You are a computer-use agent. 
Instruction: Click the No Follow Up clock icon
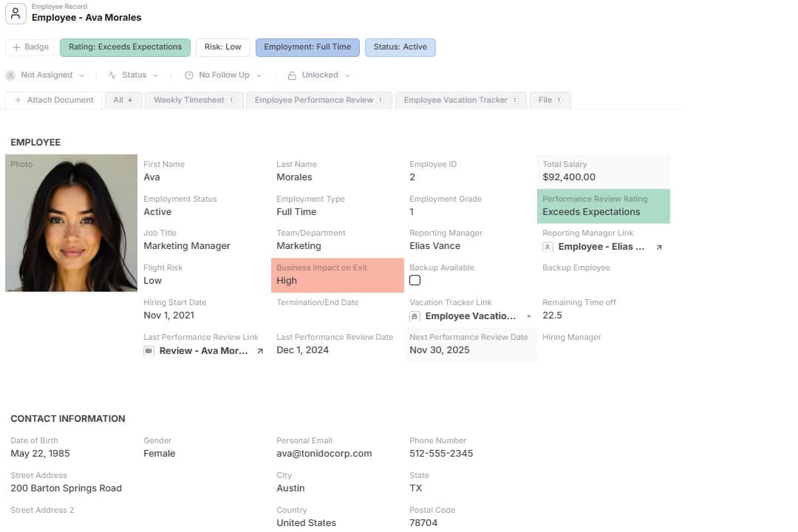pyautogui.click(x=189, y=75)
